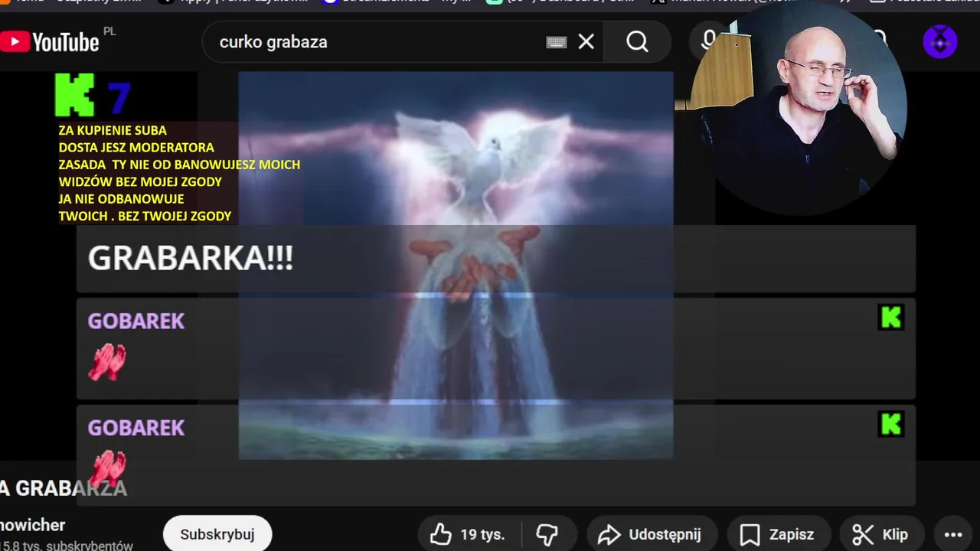Viewport: 980px width, 551px height.
Task: Click clapping hands emoji in first GOBAREK message
Action: (x=107, y=361)
